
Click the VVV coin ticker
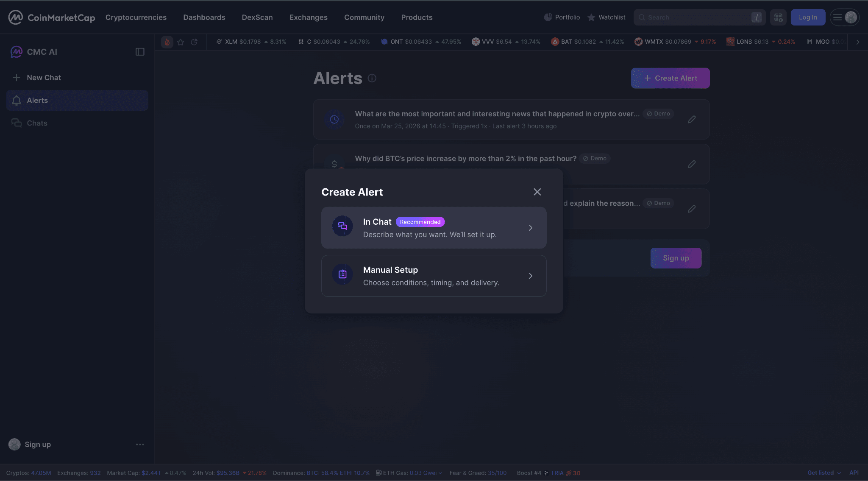pos(506,42)
